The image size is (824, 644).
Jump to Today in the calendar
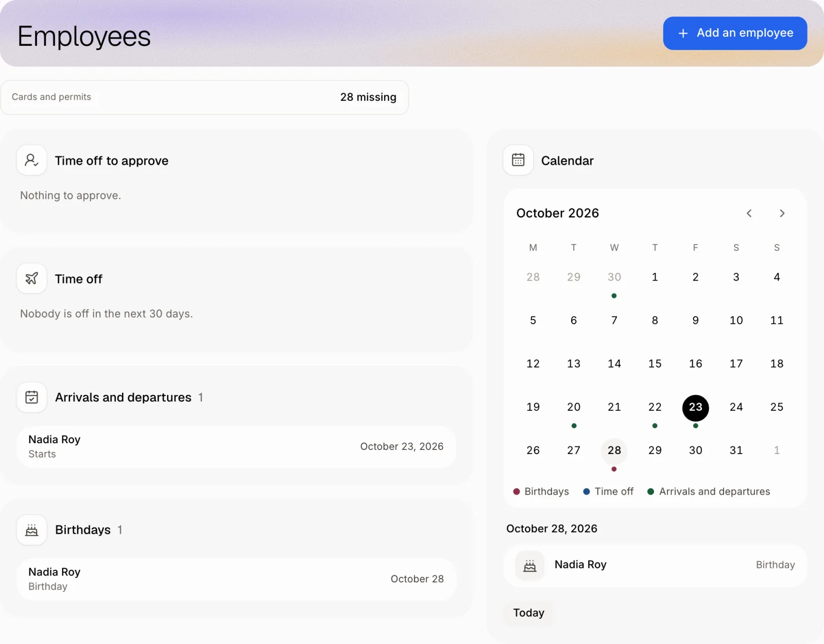click(528, 613)
